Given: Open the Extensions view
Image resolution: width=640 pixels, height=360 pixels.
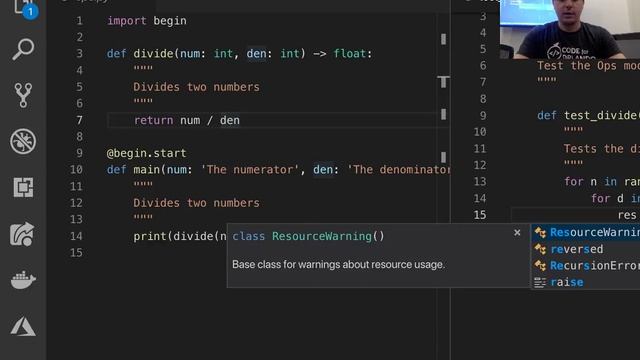Looking at the screenshot, I should (x=23, y=187).
